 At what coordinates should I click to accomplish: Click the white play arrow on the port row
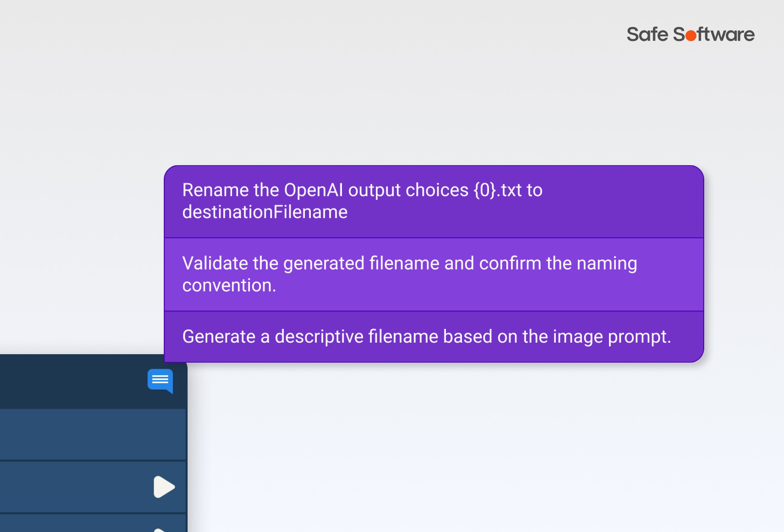[164, 487]
